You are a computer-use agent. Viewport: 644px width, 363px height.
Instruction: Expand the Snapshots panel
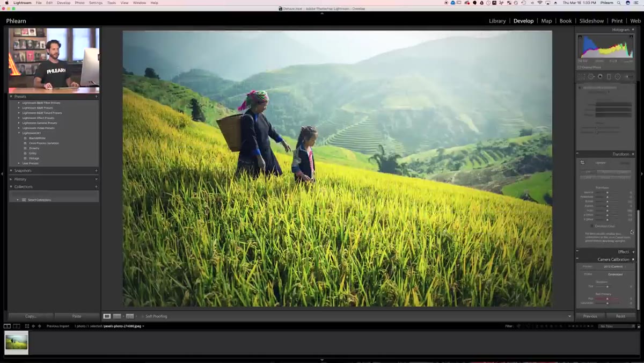tap(11, 171)
